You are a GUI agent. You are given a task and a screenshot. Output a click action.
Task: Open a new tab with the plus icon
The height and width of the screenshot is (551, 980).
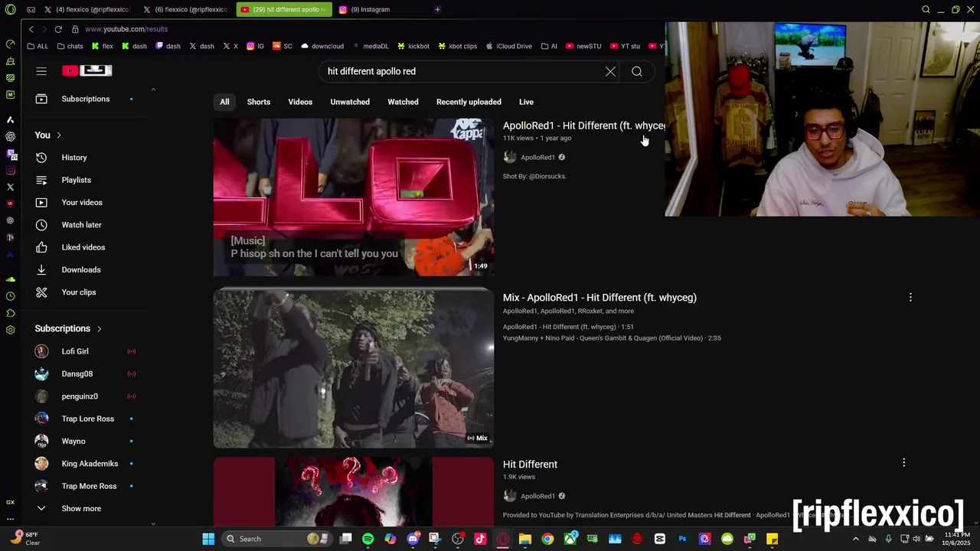[x=437, y=9]
